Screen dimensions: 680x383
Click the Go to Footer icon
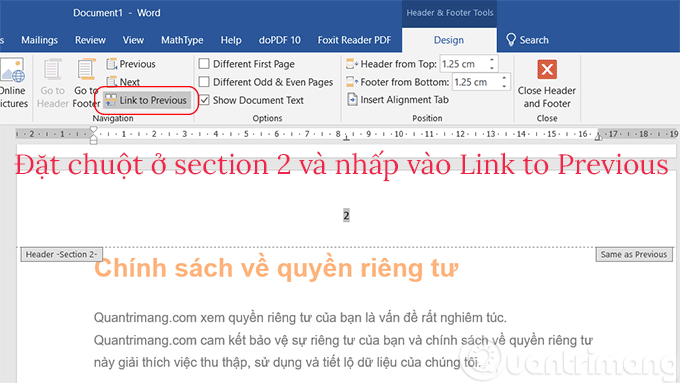pos(86,70)
